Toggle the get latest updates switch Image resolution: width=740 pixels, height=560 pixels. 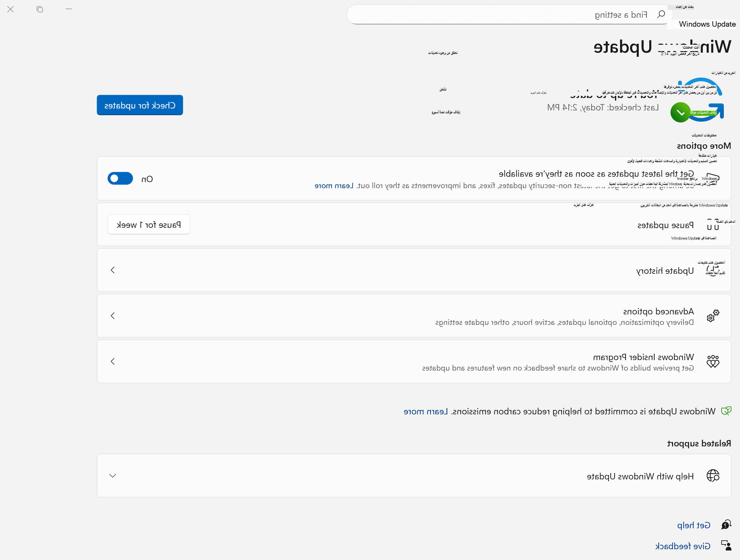pos(120,179)
